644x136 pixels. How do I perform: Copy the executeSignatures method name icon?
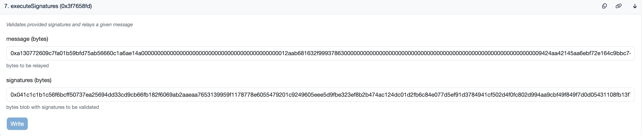coord(604,6)
